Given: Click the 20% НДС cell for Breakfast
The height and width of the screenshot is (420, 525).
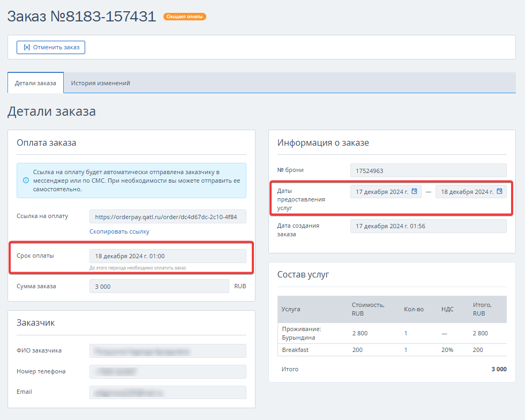Looking at the screenshot, I should coord(447,350).
